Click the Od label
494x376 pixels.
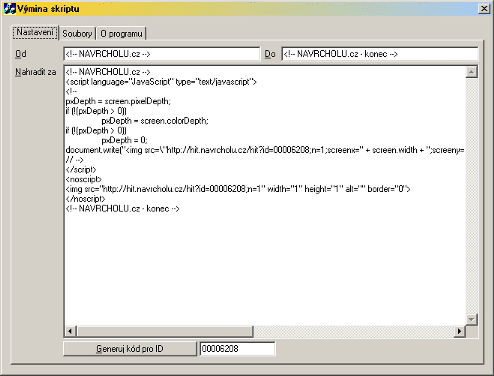[21, 54]
